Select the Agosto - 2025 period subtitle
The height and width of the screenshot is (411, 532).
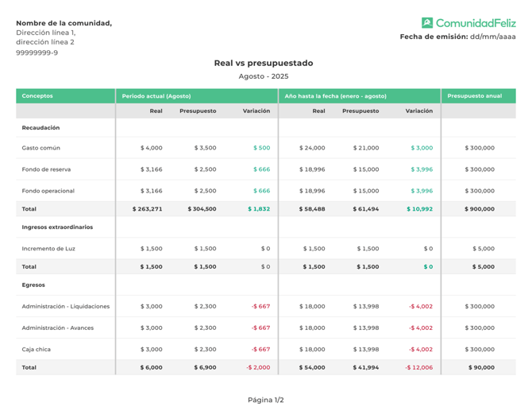tap(264, 76)
